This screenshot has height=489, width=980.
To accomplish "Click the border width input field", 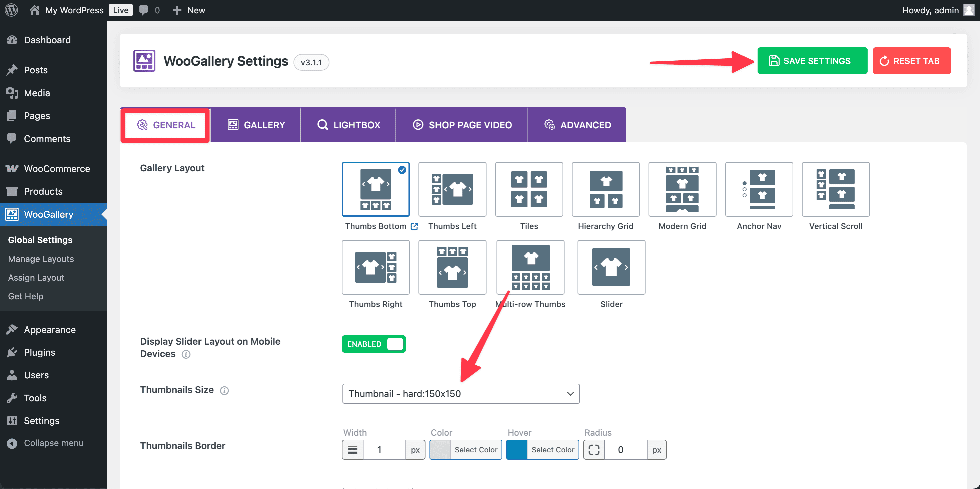I will 384,449.
